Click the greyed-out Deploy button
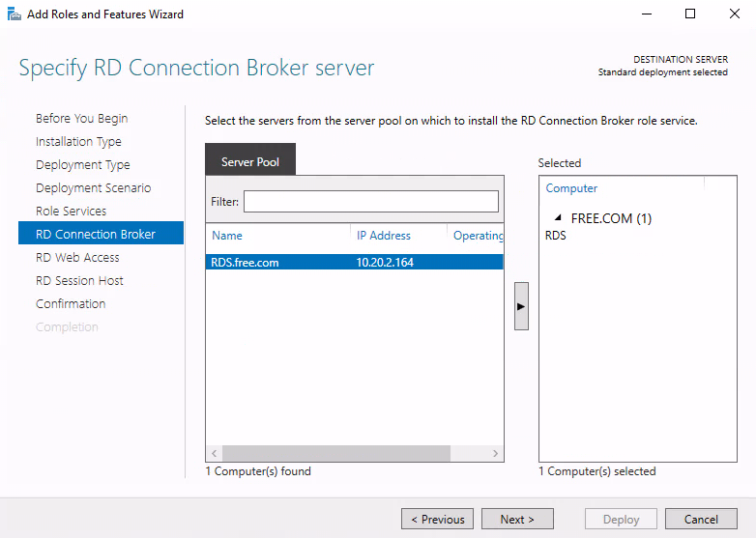 click(x=621, y=519)
